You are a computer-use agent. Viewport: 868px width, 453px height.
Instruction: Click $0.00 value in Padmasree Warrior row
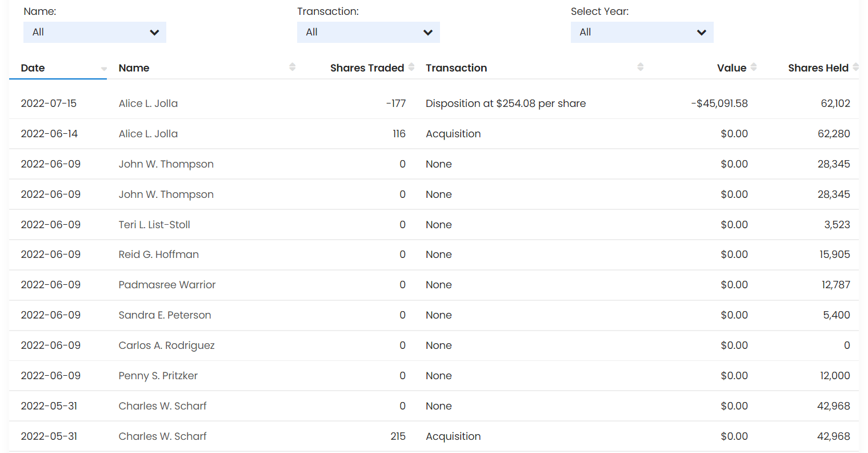click(x=734, y=285)
